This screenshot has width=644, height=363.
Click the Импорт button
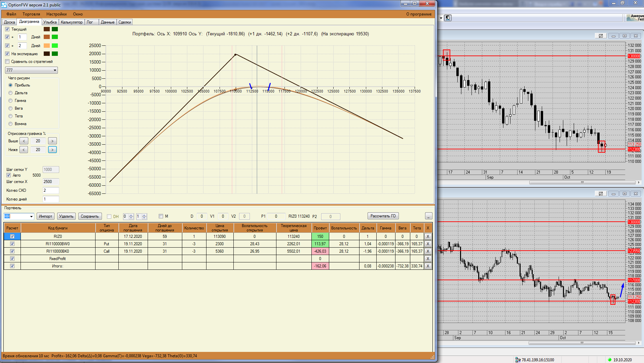tap(45, 216)
